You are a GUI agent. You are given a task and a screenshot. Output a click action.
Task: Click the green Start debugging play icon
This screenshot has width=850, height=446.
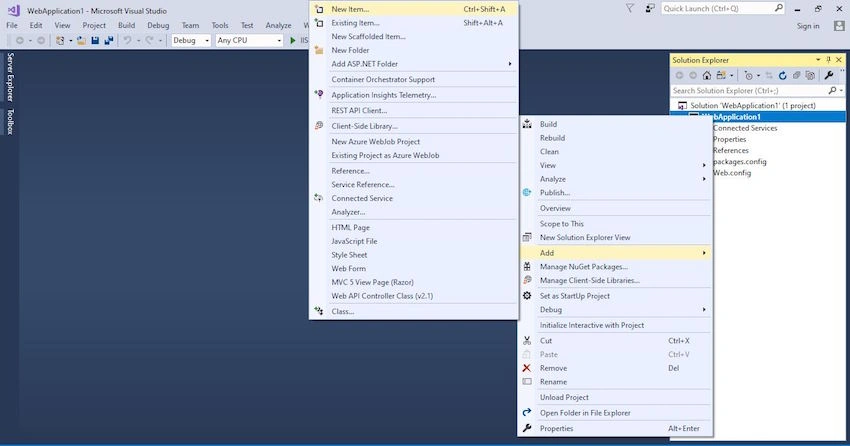[x=293, y=40]
